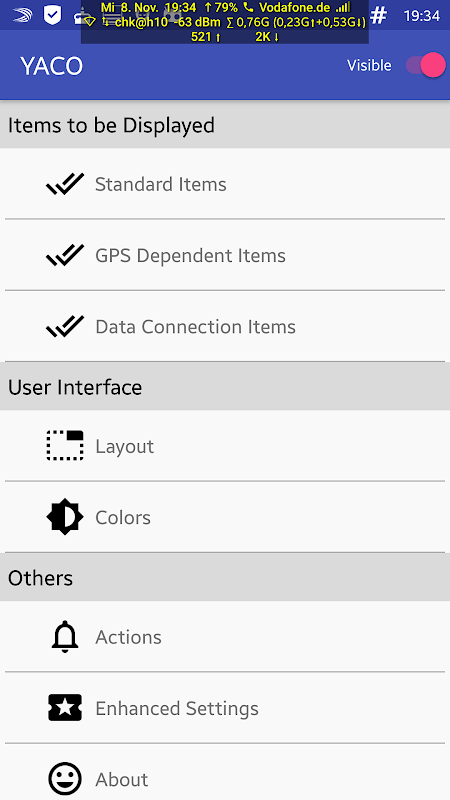
Task: Toggle the Visible switch off
Action: (x=426, y=65)
